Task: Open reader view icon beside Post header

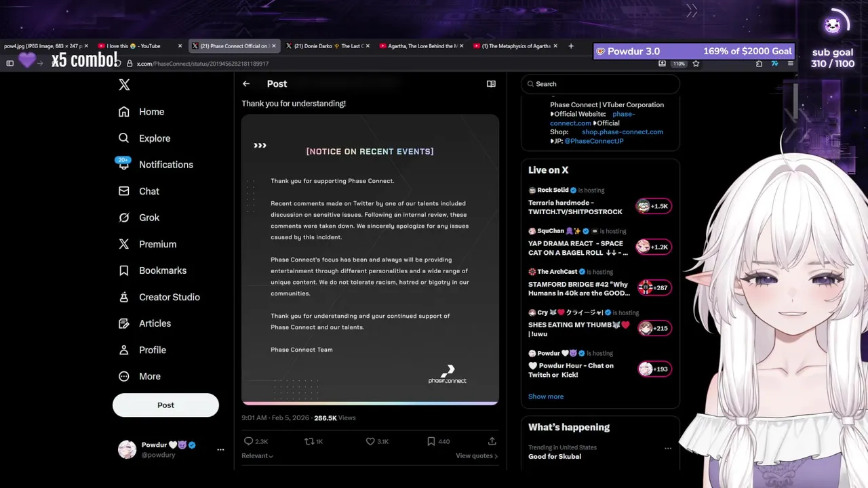Action: [491, 84]
